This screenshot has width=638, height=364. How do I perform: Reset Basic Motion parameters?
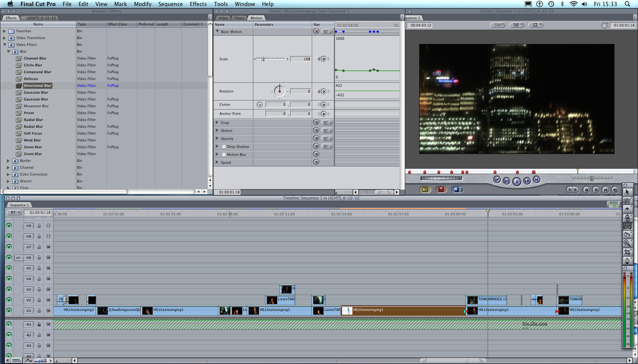click(x=316, y=31)
